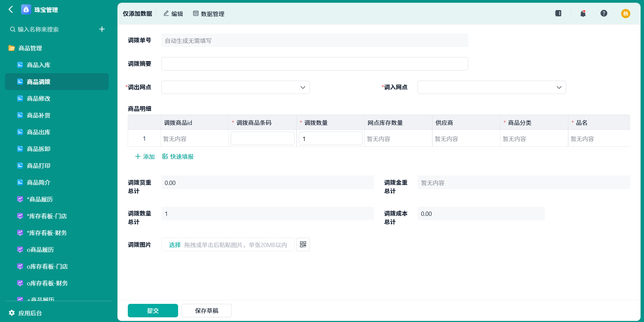Click the 网点库存数量 column header
The width and height of the screenshot is (644, 322).
[x=398, y=123]
